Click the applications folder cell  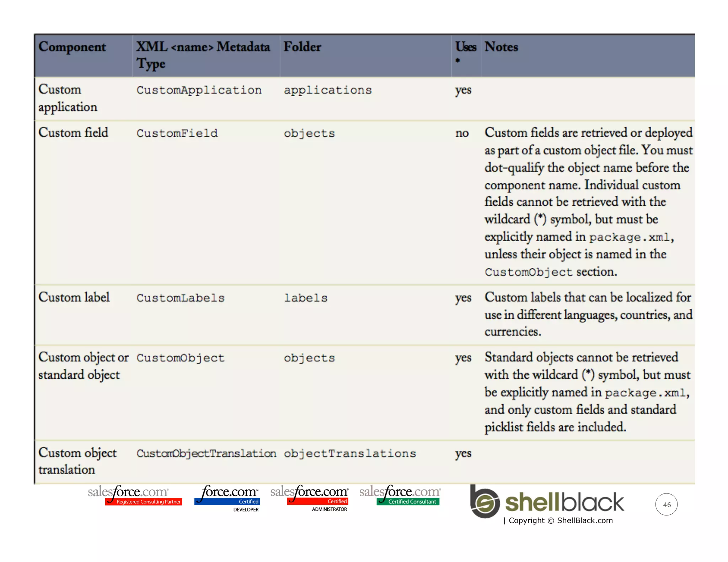tap(327, 90)
